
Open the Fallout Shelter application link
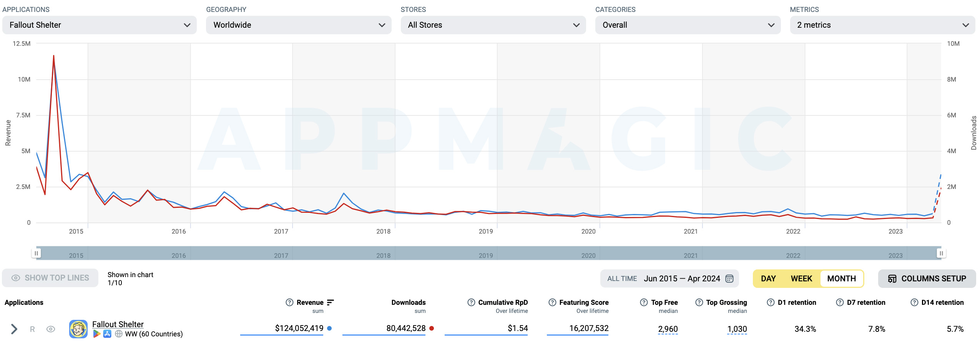point(118,324)
